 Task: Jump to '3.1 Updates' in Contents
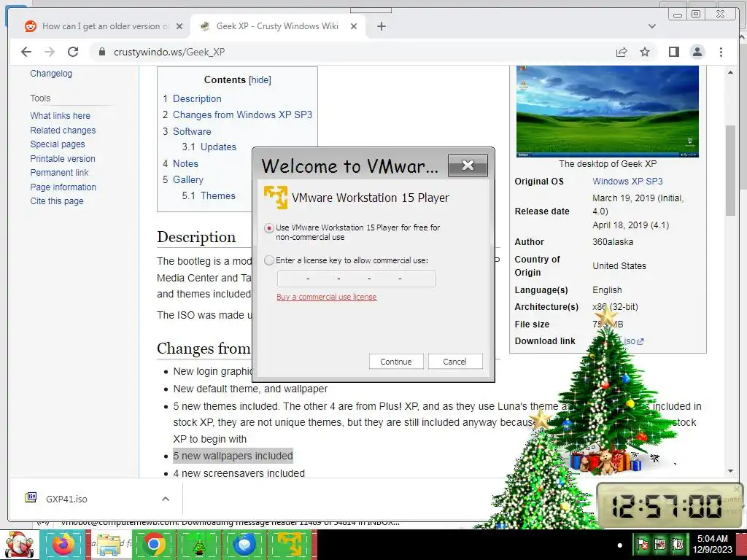click(209, 147)
